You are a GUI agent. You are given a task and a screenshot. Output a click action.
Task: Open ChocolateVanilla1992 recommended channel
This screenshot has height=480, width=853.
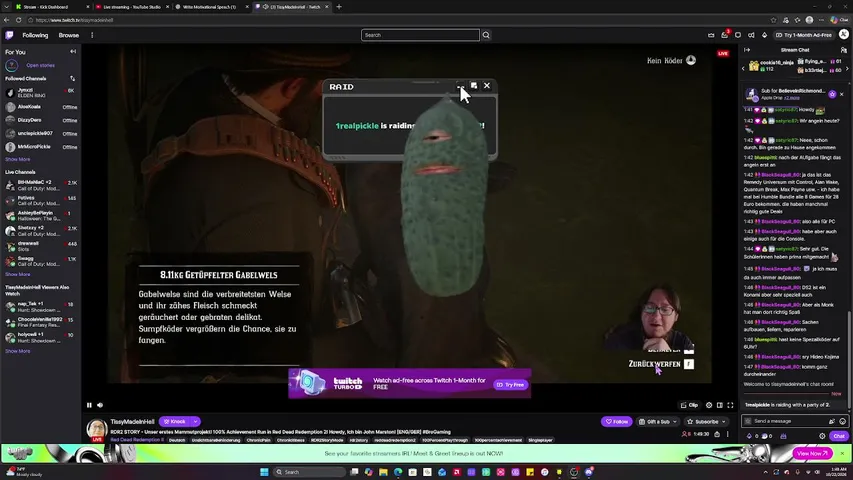41,322
